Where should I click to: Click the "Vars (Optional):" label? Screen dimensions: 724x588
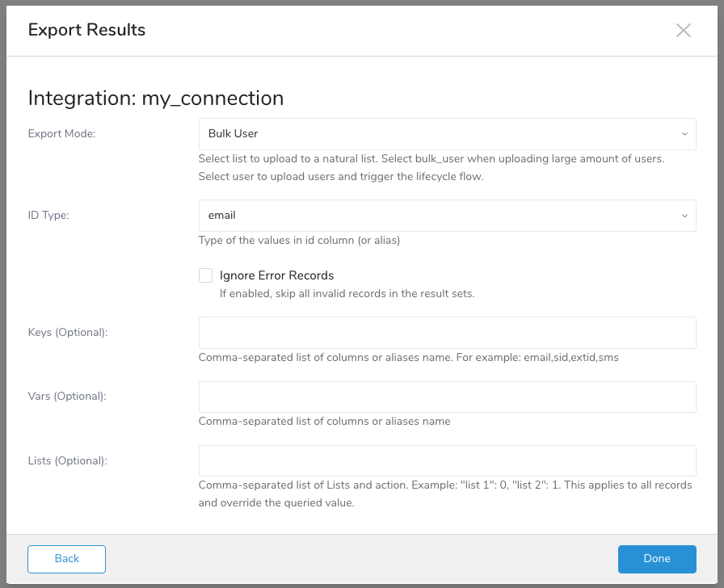point(67,397)
